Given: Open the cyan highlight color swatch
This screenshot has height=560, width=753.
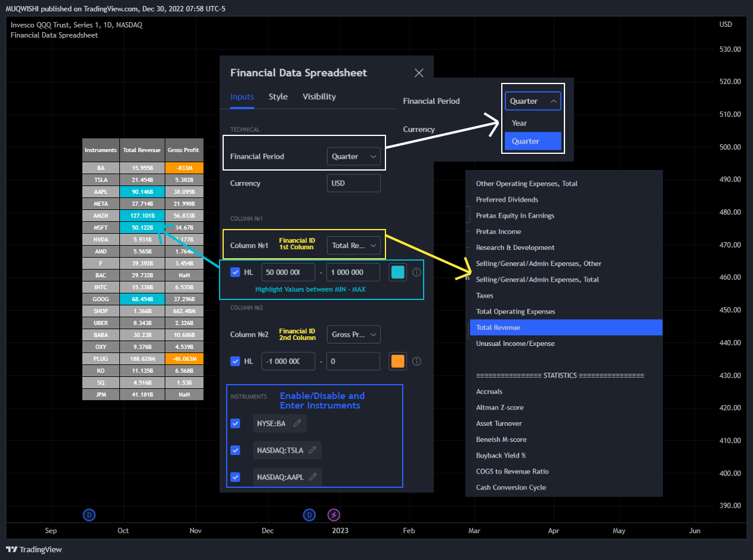Looking at the screenshot, I should [x=397, y=272].
